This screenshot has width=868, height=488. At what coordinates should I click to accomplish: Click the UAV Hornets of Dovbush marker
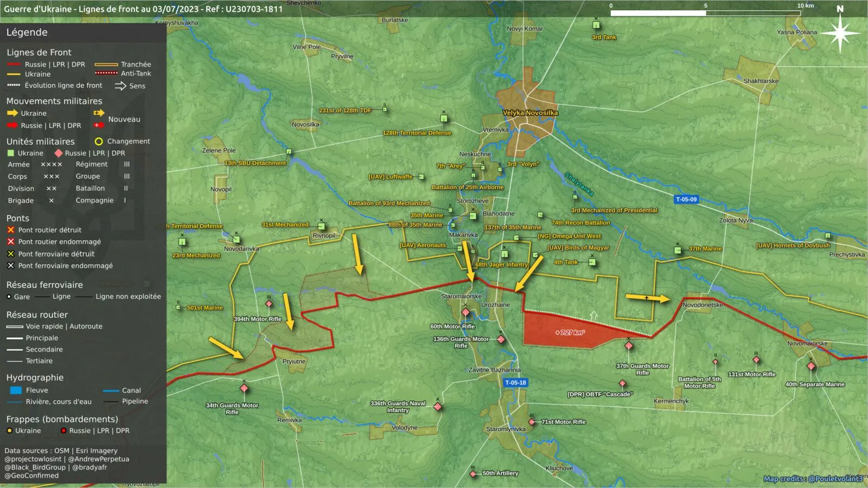pos(828,236)
